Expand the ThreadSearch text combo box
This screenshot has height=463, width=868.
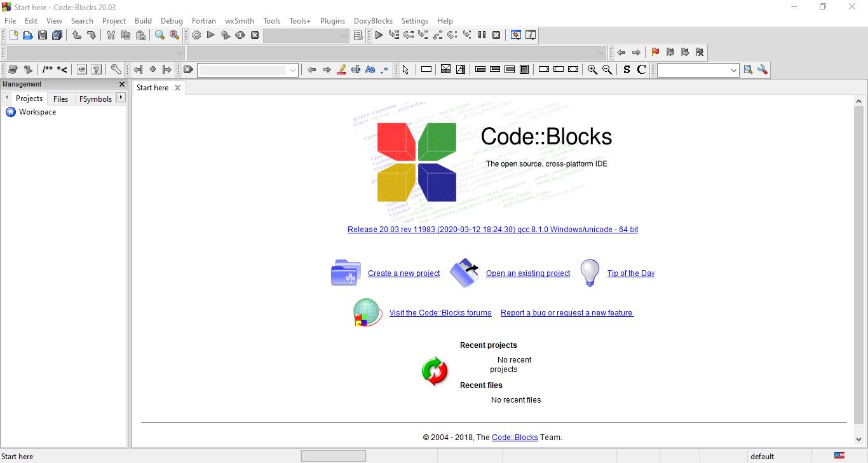point(734,70)
